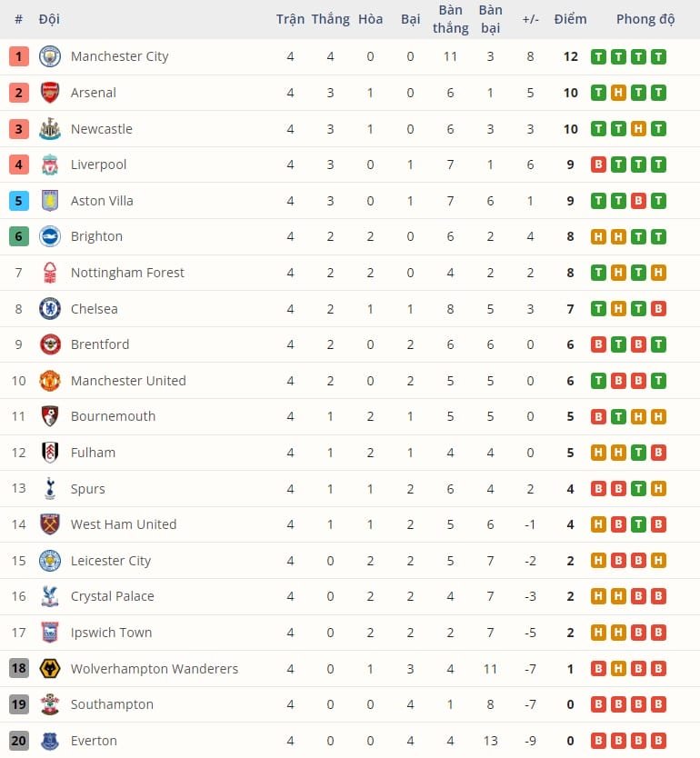Select the Fulham table row
The image size is (700, 758).
click(x=350, y=452)
